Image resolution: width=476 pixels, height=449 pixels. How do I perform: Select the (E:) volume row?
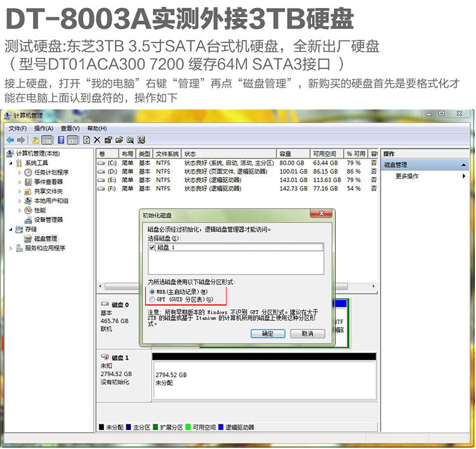[x=237, y=180]
